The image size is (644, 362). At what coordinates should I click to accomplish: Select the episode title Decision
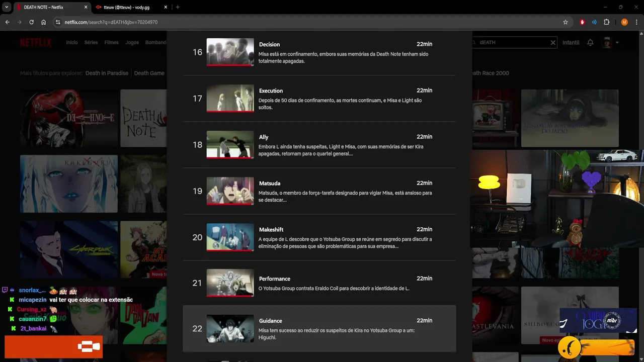pos(269,44)
